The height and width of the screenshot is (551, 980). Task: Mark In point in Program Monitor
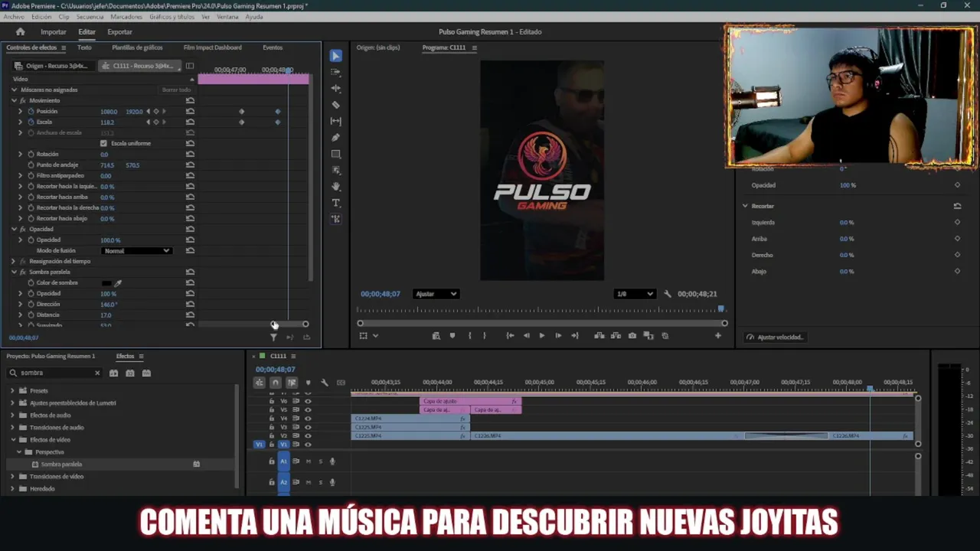coord(469,335)
